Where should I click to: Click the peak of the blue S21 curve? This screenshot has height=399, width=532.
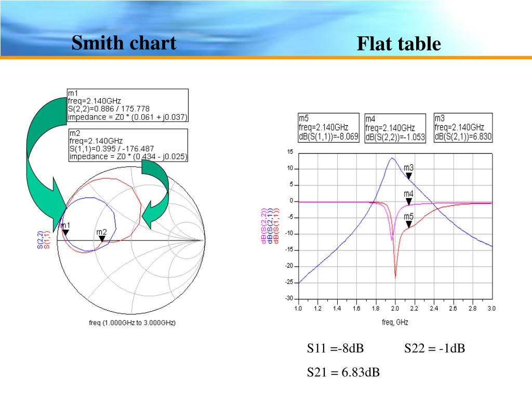coord(392,158)
